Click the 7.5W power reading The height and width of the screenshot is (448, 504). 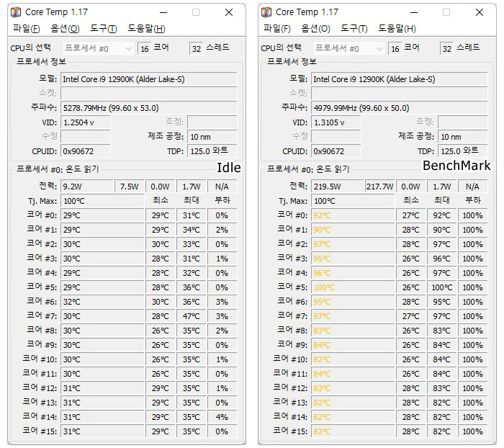click(x=129, y=187)
